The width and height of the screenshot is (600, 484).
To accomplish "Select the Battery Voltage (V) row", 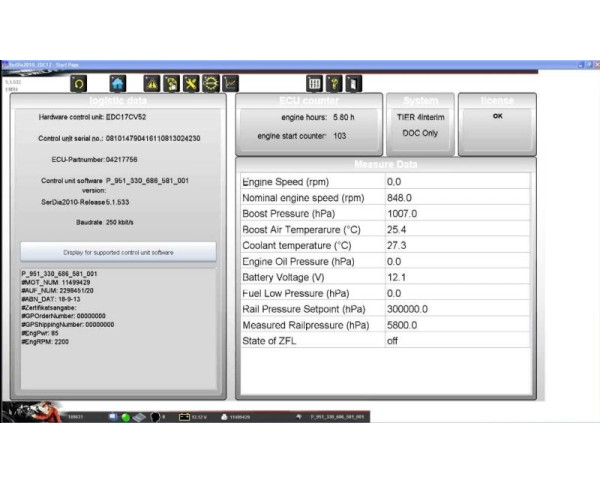I will pos(384,277).
